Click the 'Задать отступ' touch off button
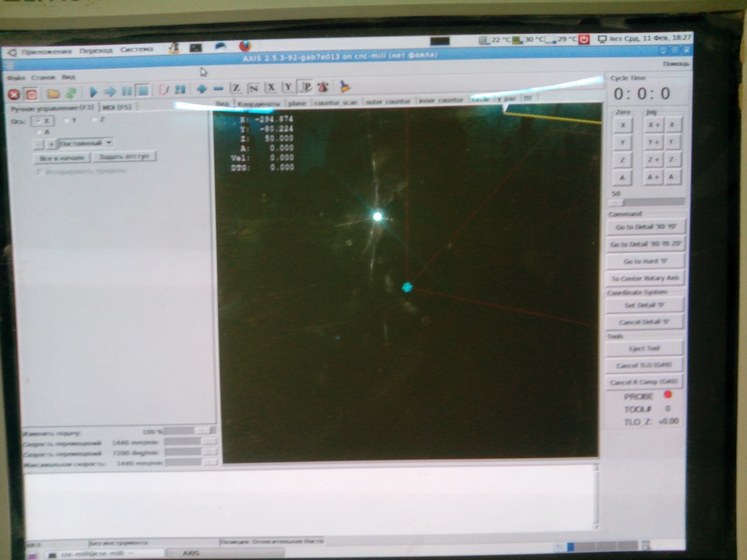Viewport: 747px width, 560px height. tap(124, 156)
